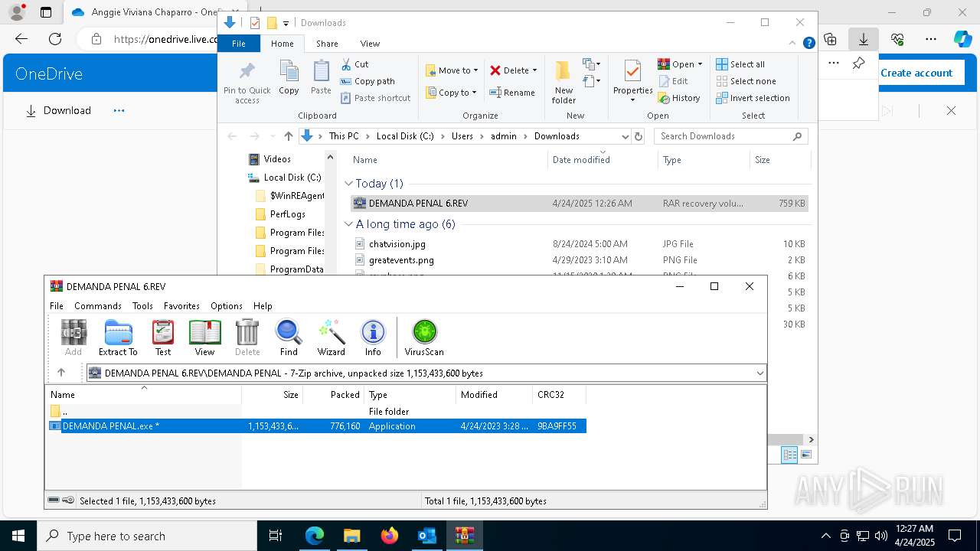Open WinRAR Favorites menu
980x551 pixels.
pos(181,305)
